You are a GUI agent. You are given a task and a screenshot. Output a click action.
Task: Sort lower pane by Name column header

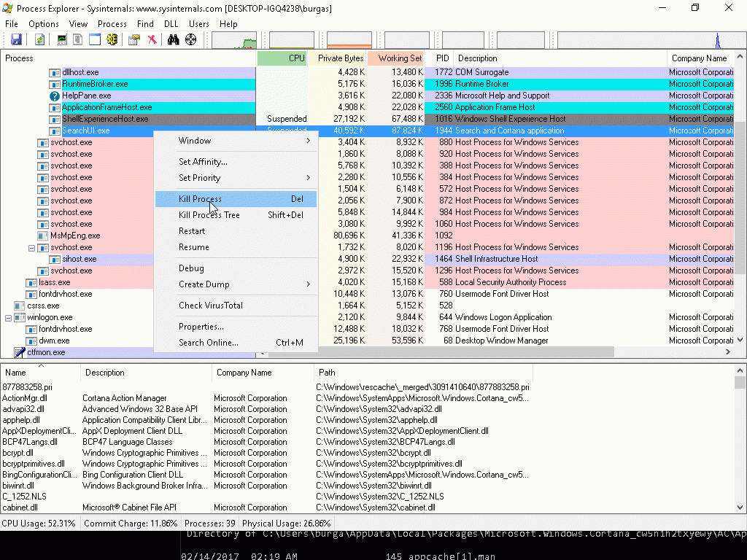tap(41, 373)
